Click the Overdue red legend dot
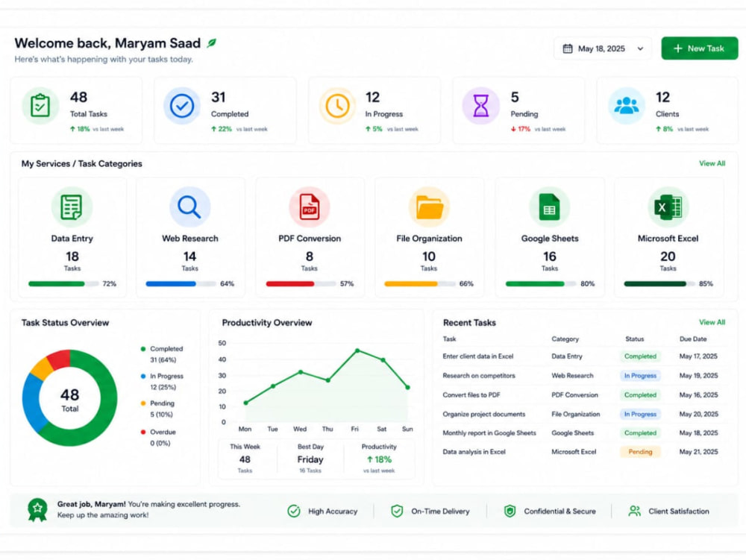This screenshot has height=560, width=746. pyautogui.click(x=143, y=432)
